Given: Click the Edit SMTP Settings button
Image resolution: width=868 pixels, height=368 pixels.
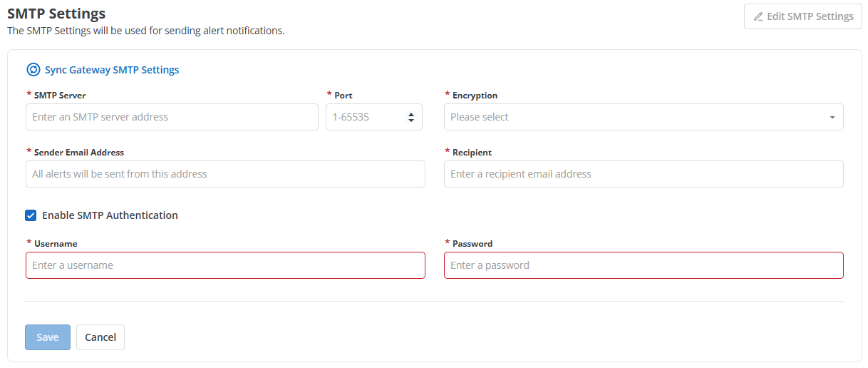Looking at the screenshot, I should click(x=803, y=16).
